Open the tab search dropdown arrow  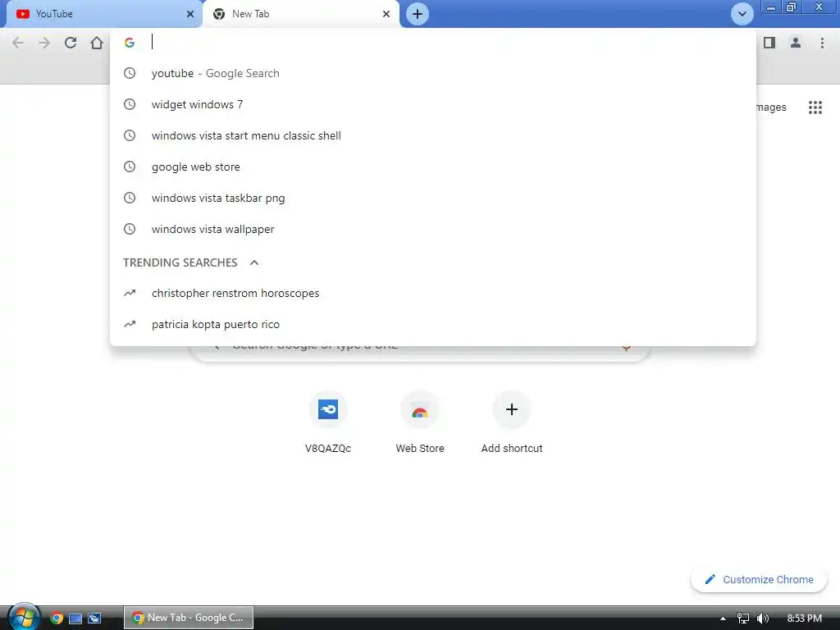click(x=742, y=14)
